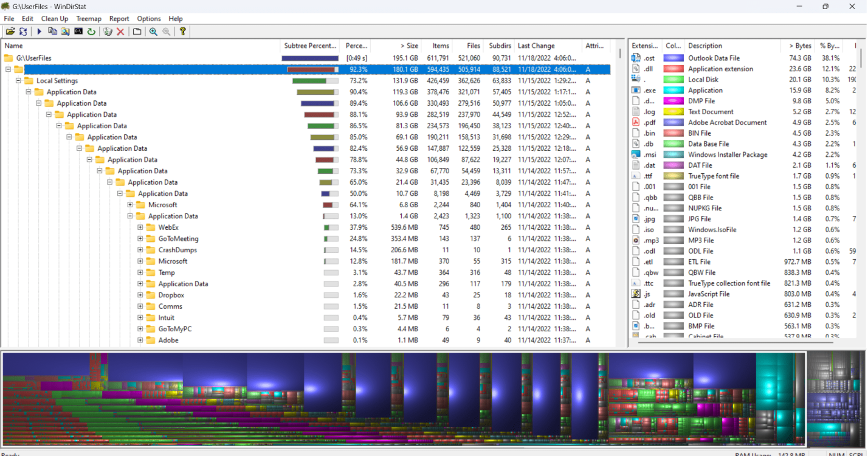Click the .ost Outlook file type icon
868x456 pixels.
pyautogui.click(x=636, y=58)
